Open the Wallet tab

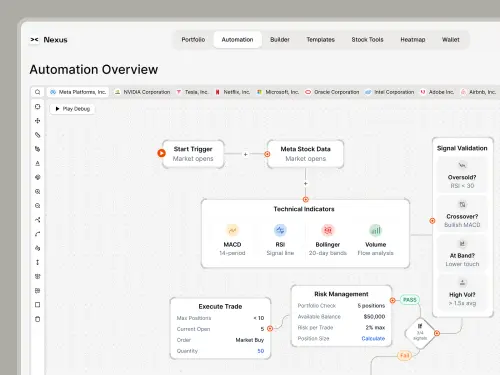point(451,40)
